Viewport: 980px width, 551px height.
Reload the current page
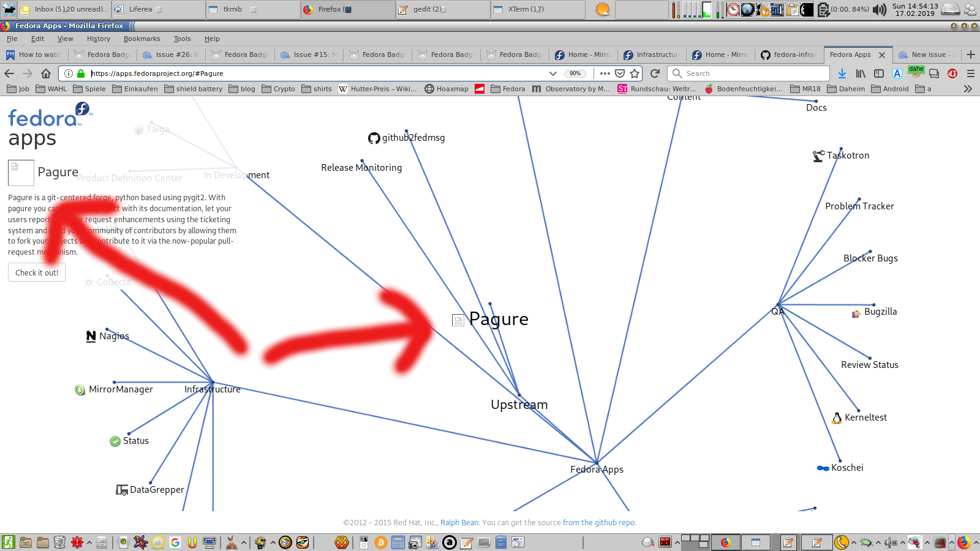[655, 73]
